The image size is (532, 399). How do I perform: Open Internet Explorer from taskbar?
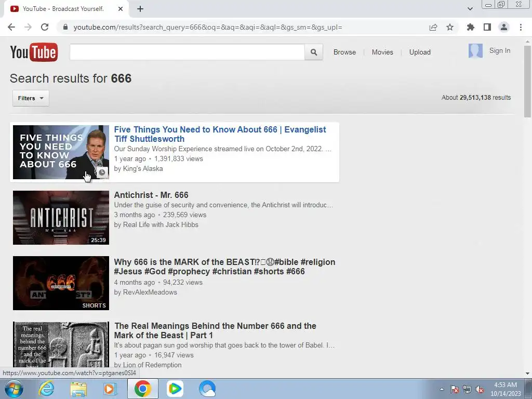[46, 389]
